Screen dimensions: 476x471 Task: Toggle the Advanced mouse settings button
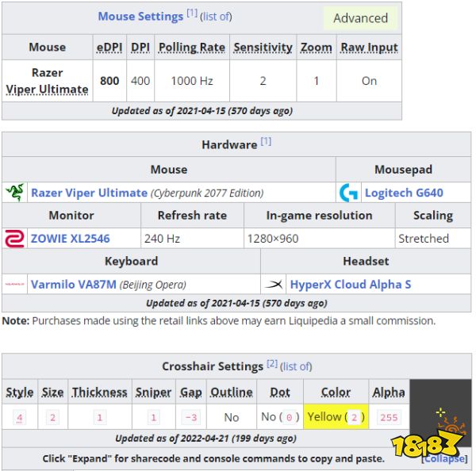pyautogui.click(x=361, y=18)
